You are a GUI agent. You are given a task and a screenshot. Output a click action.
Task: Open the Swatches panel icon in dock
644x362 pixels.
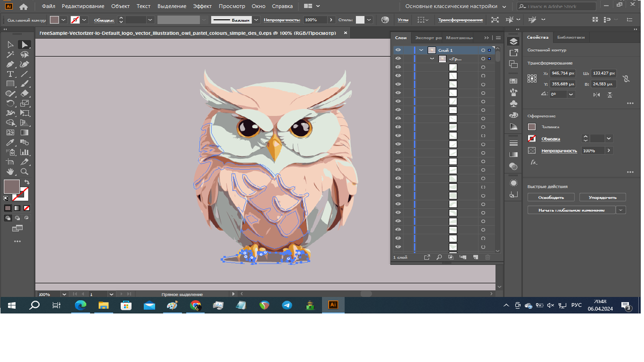point(514,81)
